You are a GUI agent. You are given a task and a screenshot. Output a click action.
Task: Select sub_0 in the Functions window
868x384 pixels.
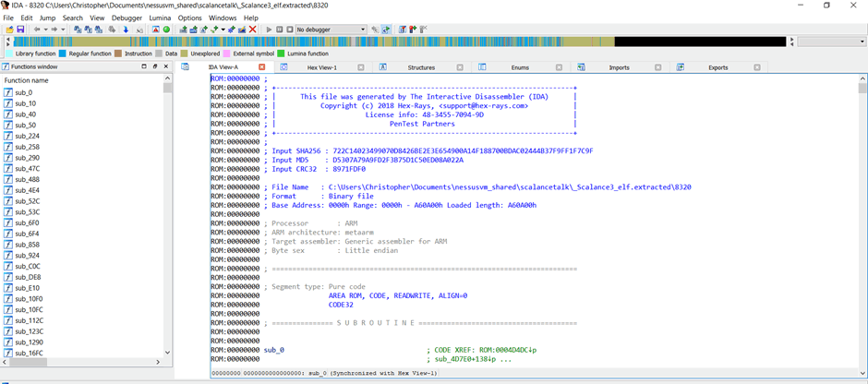tap(24, 92)
